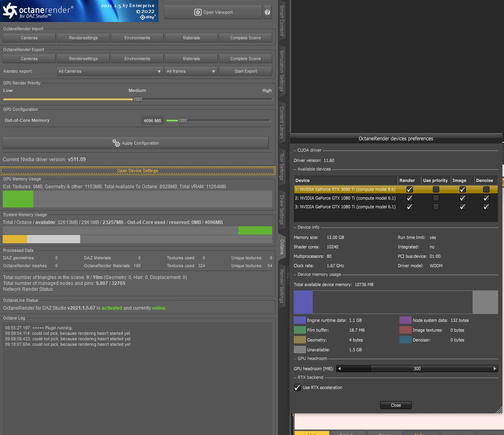
Task: Click the Node system data color swatch
Action: click(x=405, y=320)
